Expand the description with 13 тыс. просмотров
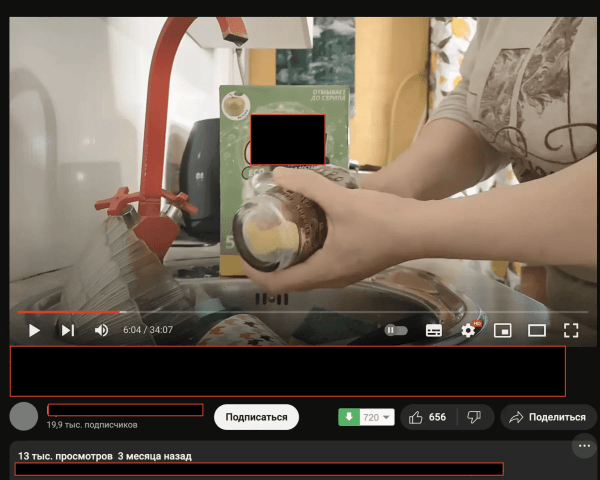 coord(104,456)
